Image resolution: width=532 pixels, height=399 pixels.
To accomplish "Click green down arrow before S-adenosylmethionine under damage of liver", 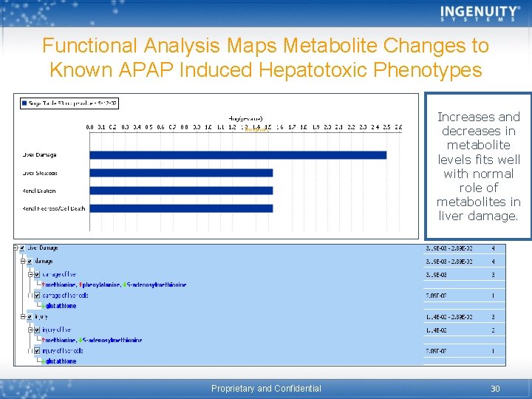I will click(125, 284).
